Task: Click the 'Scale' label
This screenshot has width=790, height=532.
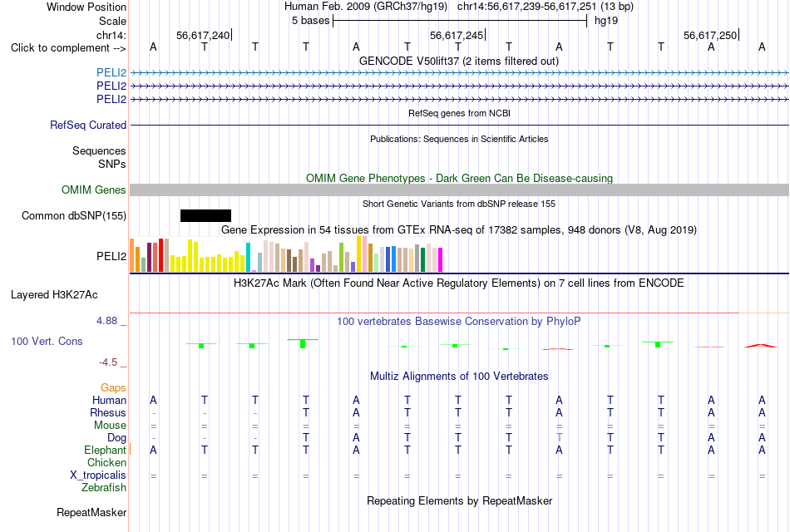Action: click(112, 21)
